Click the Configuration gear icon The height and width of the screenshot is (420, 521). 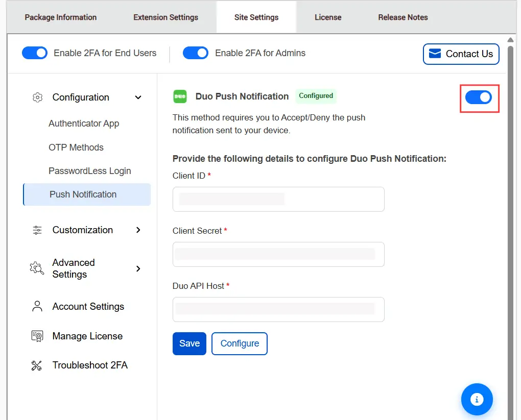click(x=37, y=97)
